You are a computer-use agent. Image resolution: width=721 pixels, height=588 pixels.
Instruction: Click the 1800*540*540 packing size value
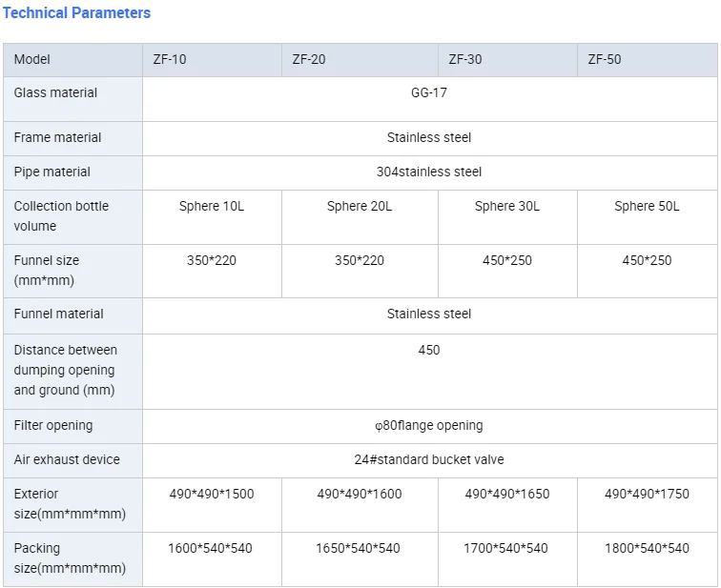tap(647, 548)
